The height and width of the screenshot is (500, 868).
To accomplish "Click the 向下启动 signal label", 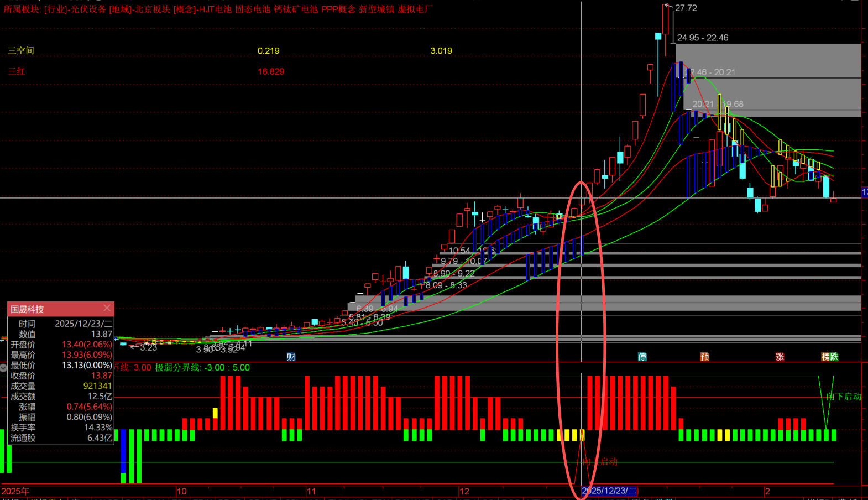I will 844,397.
